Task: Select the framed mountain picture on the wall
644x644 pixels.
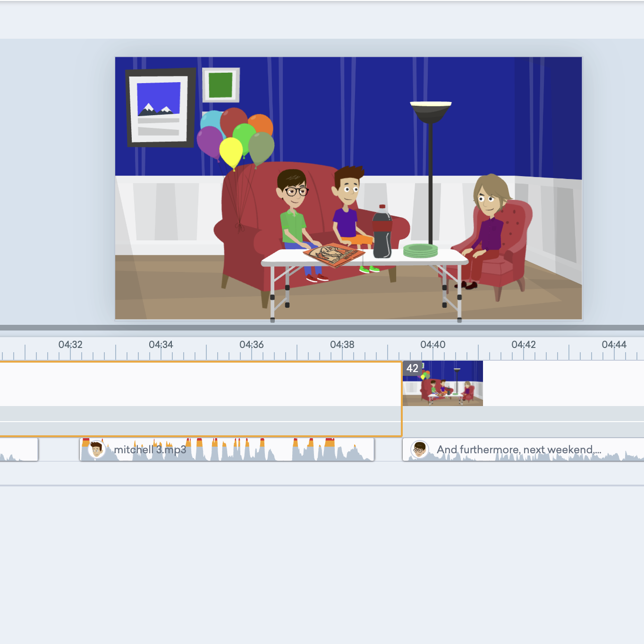Action: pyautogui.click(x=161, y=108)
